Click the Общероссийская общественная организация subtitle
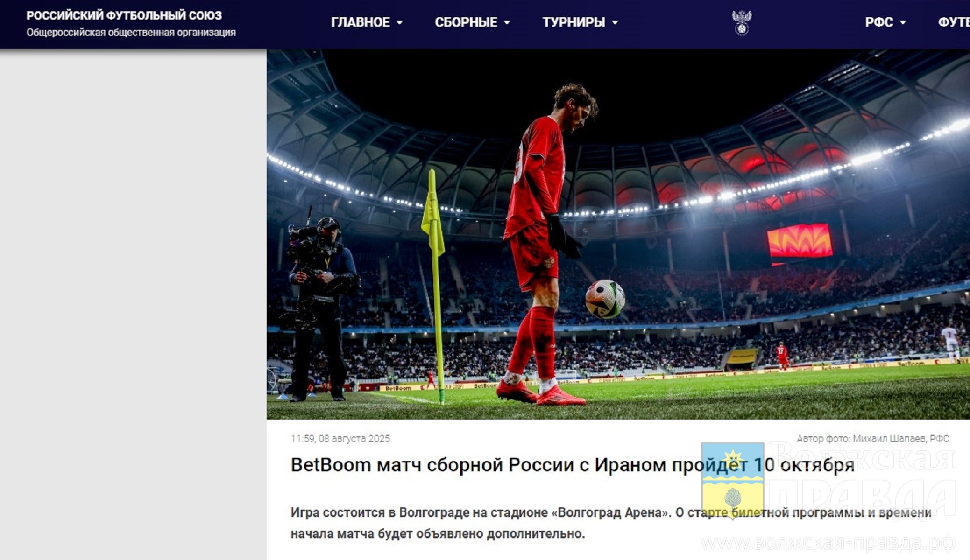This screenshot has height=560, width=970. [x=131, y=32]
